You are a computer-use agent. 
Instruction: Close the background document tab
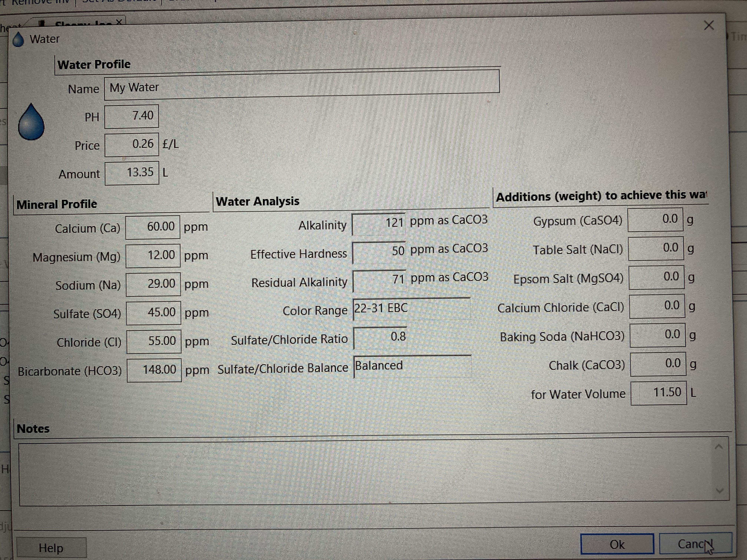119,22
